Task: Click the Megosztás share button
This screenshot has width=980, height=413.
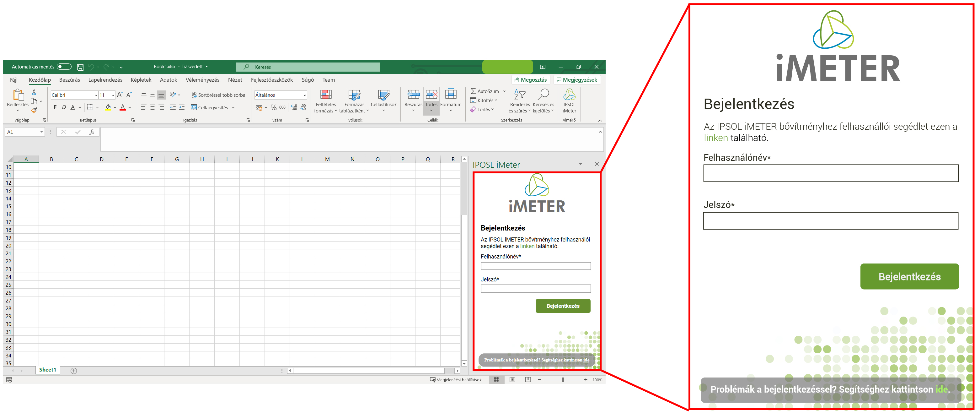Action: click(x=531, y=80)
